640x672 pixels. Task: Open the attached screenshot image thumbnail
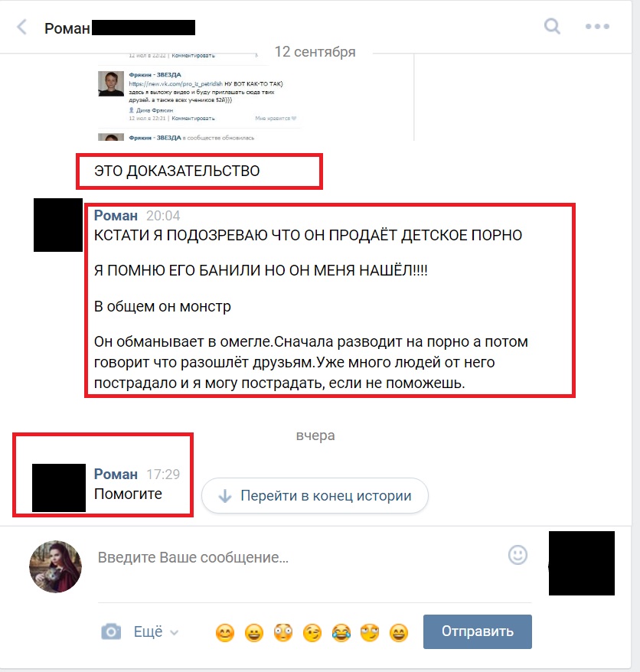coord(256,97)
